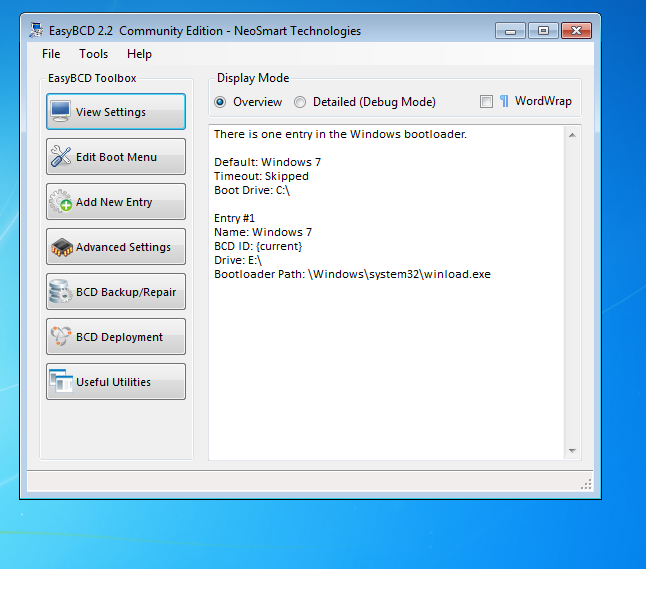Click the BCD Backup/Repair database icon
This screenshot has width=646, height=605.
pyautogui.click(x=61, y=291)
